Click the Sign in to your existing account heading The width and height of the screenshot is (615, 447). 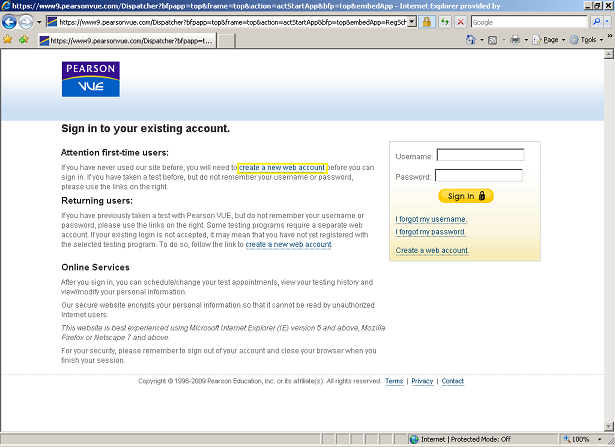(x=146, y=128)
